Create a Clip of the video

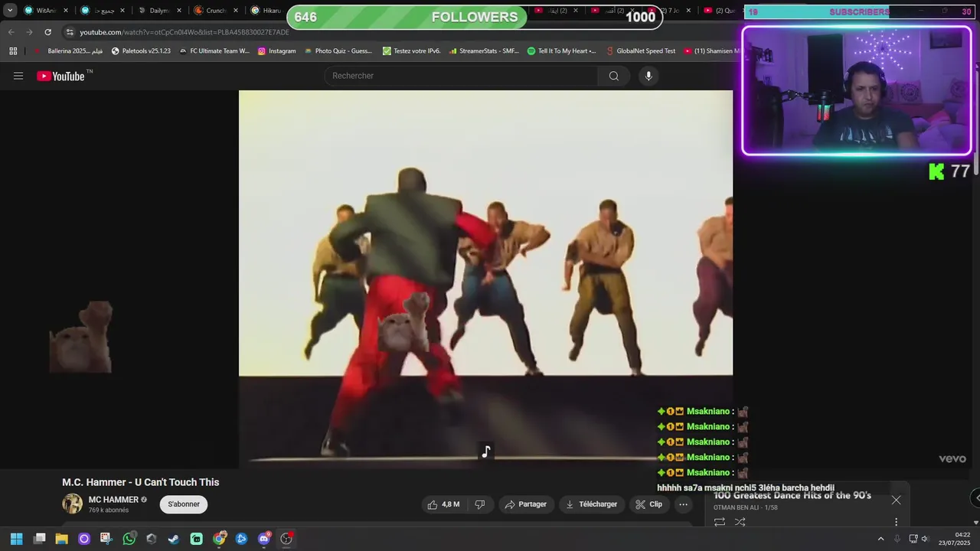pyautogui.click(x=648, y=504)
